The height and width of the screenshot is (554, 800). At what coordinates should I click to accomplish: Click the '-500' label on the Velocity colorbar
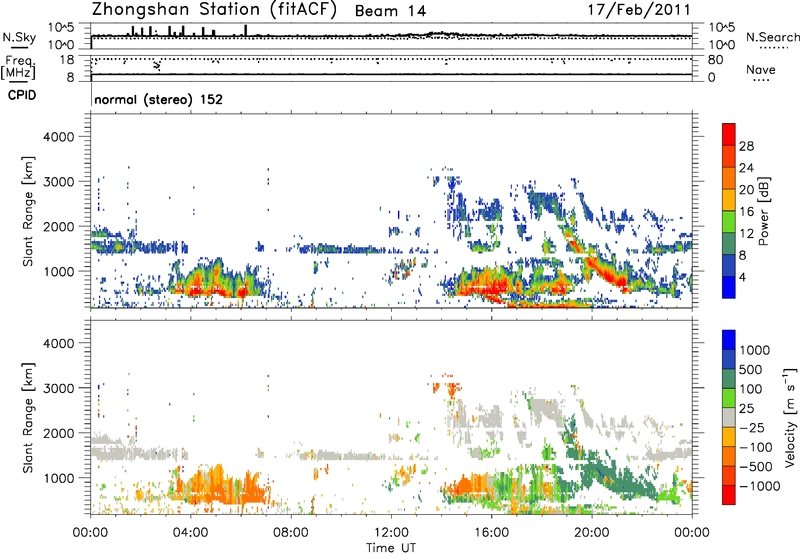(756, 467)
